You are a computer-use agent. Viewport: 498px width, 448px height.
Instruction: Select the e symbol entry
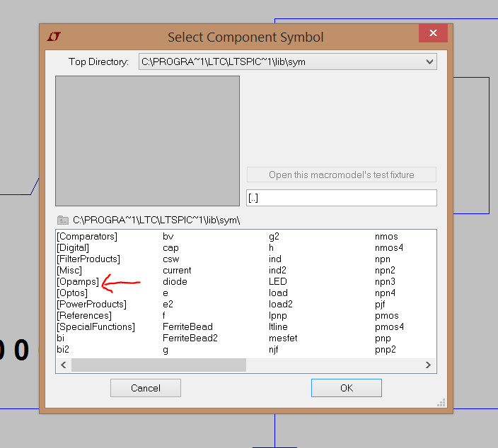pyautogui.click(x=166, y=293)
